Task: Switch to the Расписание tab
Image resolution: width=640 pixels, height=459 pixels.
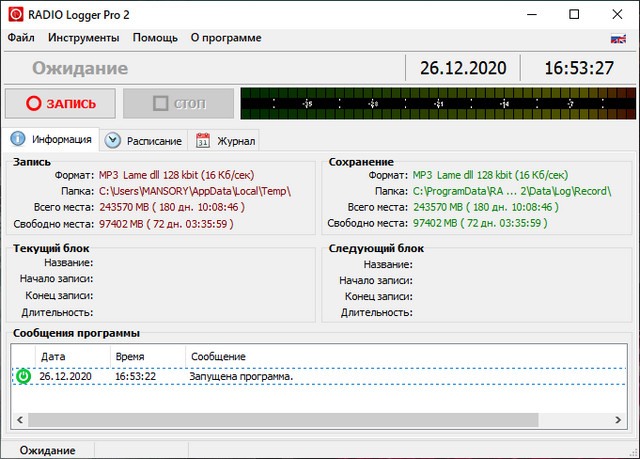Action: [x=144, y=140]
